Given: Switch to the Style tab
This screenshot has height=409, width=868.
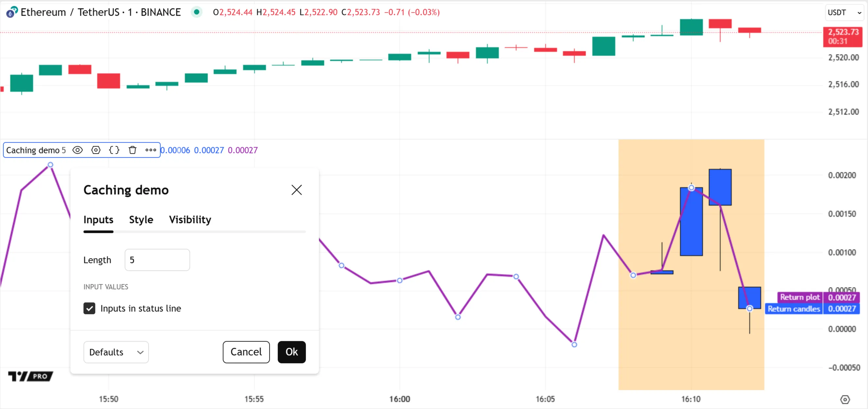Looking at the screenshot, I should coord(141,220).
